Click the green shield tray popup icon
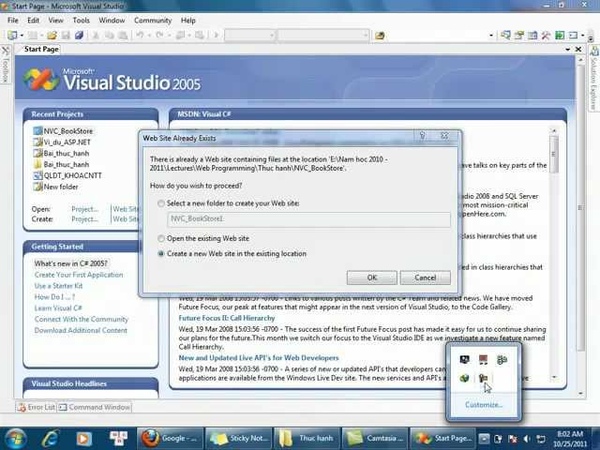This screenshot has width=600, height=450. tap(464, 378)
